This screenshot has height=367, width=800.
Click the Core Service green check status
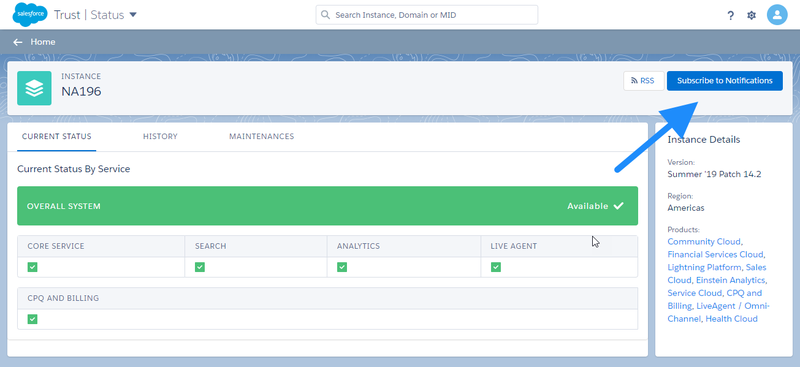point(33,267)
